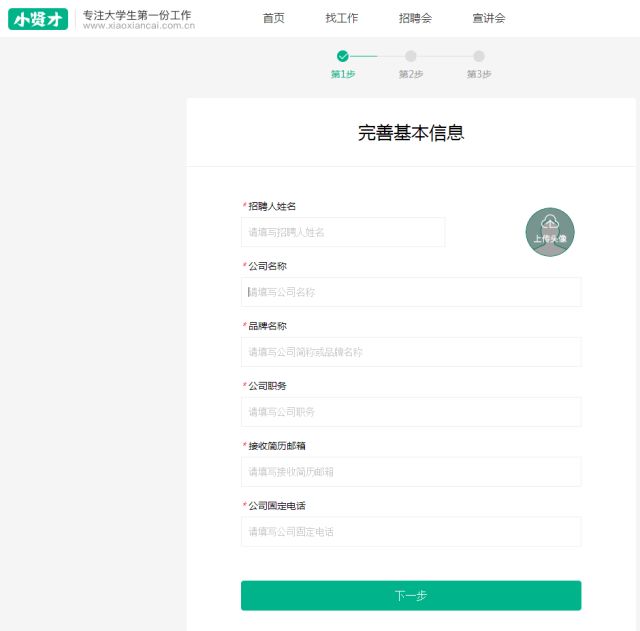Focus the 公司职务 input field
The width and height of the screenshot is (640, 631).
pos(411,412)
